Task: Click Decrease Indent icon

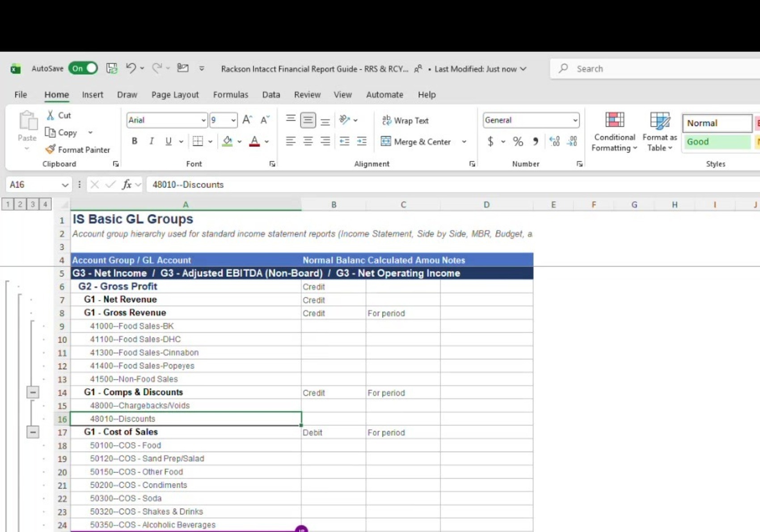Action: click(x=344, y=141)
